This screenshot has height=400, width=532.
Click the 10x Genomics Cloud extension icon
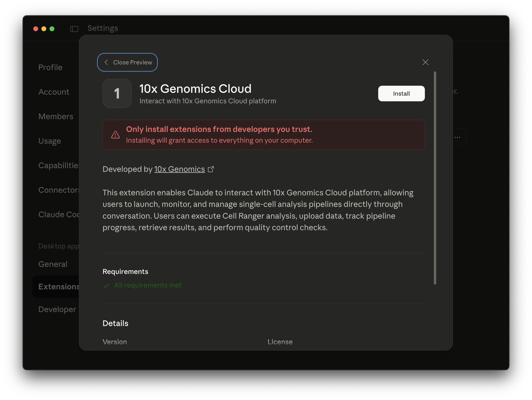[117, 93]
